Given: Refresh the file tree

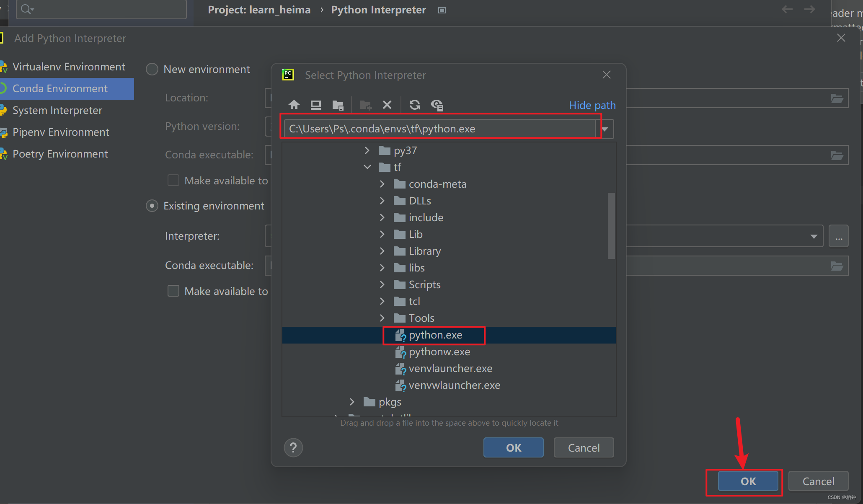Looking at the screenshot, I should (x=415, y=105).
